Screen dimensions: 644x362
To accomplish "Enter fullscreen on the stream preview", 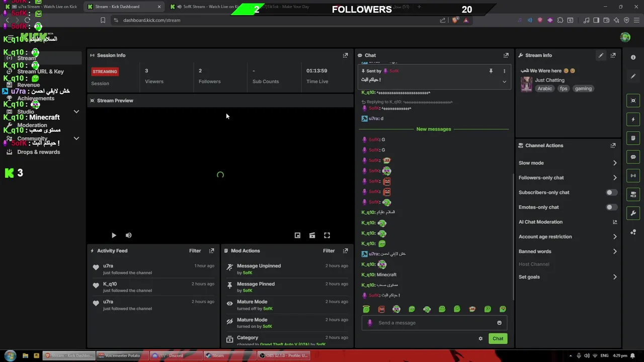I will click(327, 235).
